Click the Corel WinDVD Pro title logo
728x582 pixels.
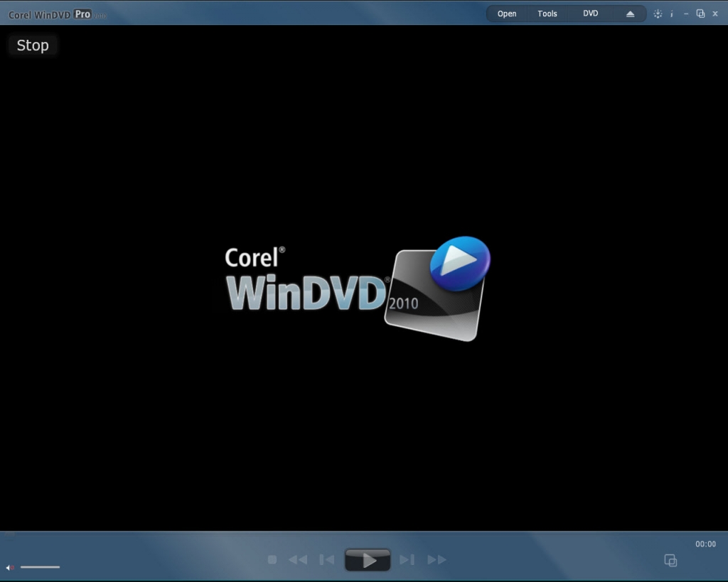[55, 14]
